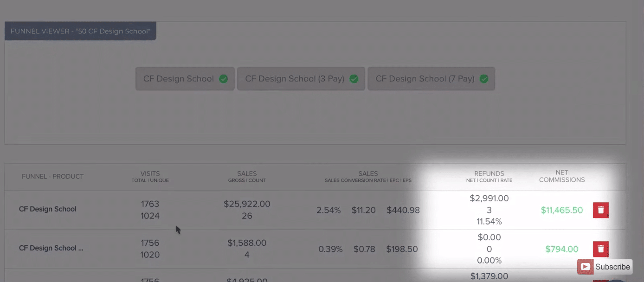Click the $11,465.50 net commission value
The width and height of the screenshot is (644, 282).
pos(562,210)
